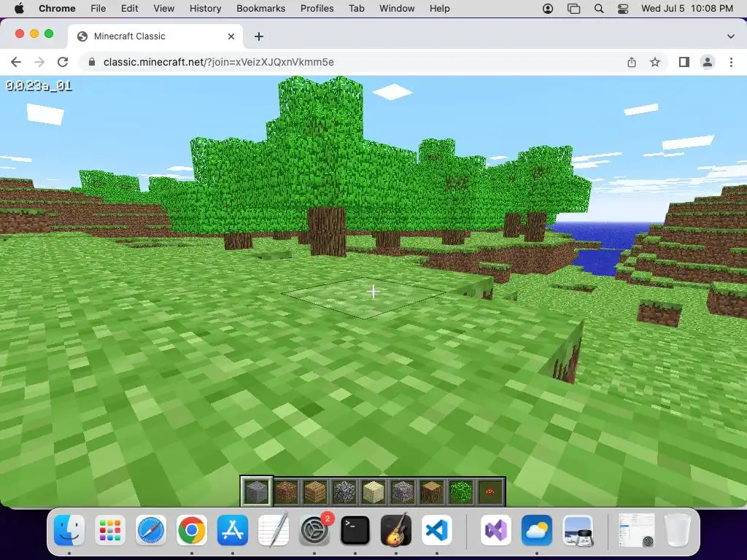Open the Tab menu
The image size is (747, 560).
click(356, 8)
